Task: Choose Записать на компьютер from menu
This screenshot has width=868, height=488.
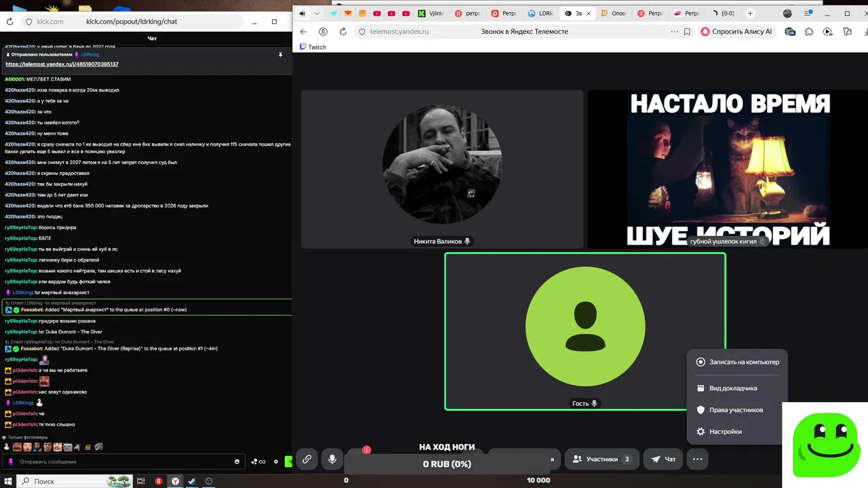Action: pos(737,362)
